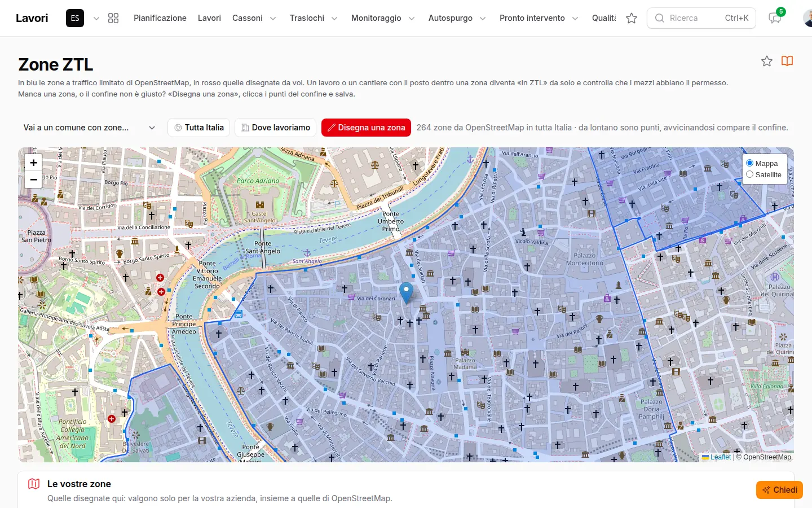
Task: Focus the Ricerca search field
Action: (x=701, y=18)
